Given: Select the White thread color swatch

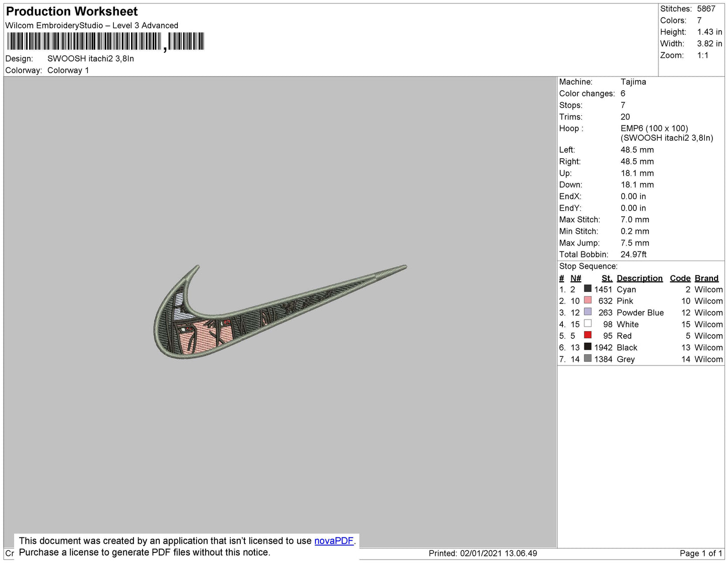Looking at the screenshot, I should coord(587,324).
